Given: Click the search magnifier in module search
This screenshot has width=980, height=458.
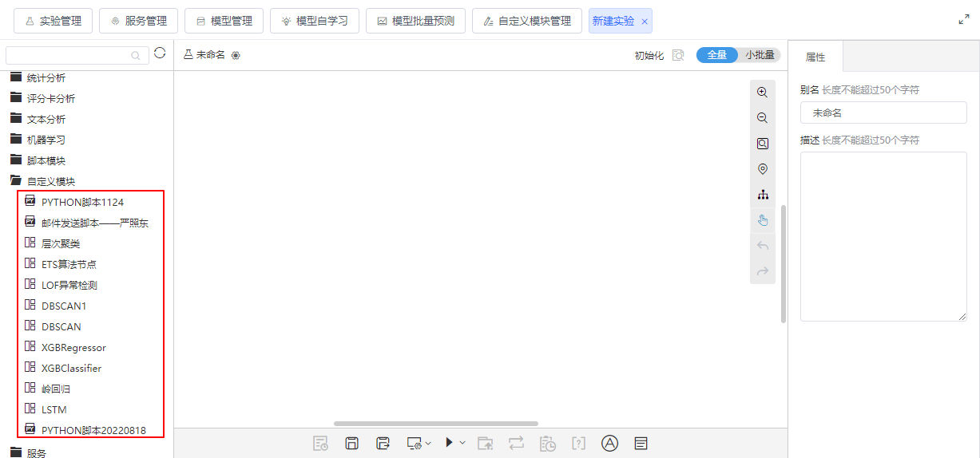Looking at the screenshot, I should (x=136, y=56).
